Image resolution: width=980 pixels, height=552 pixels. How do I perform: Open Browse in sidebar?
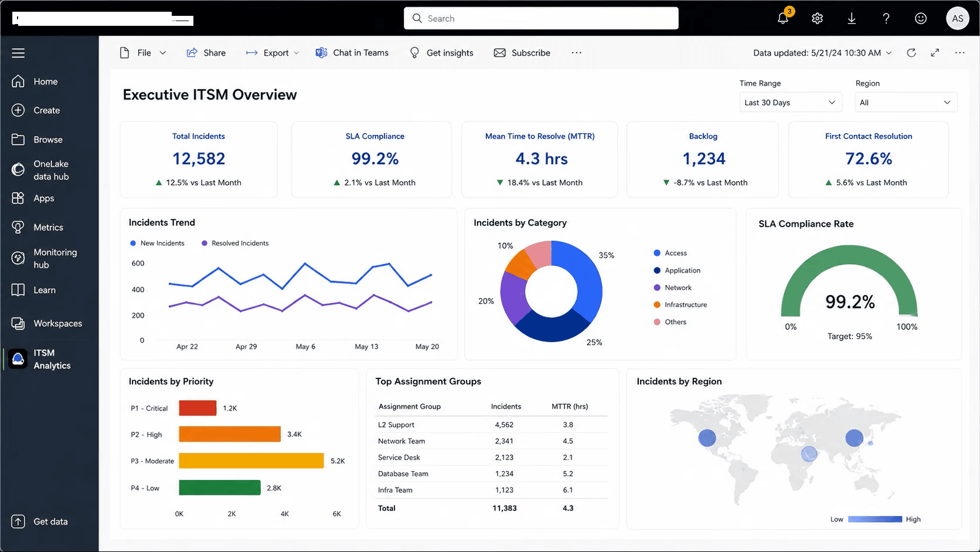38,140
